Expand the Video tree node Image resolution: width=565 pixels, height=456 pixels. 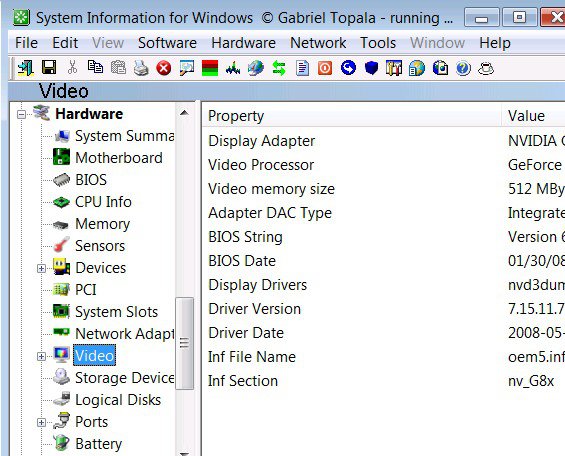(41, 356)
